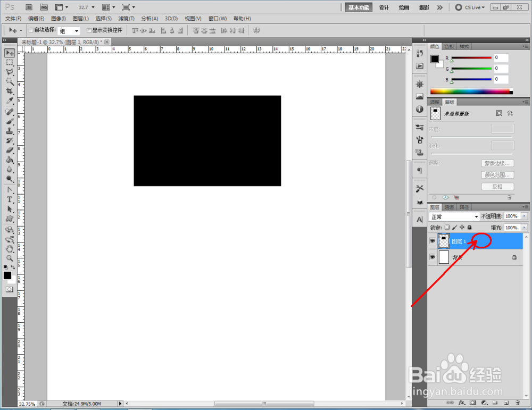This screenshot has height=410, width=532.
Task: Pick a color from the spectrum ramp
Action: (x=471, y=91)
